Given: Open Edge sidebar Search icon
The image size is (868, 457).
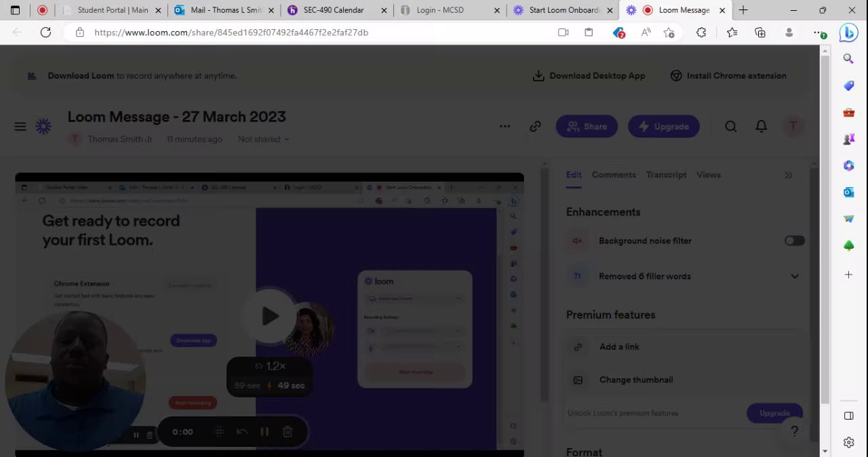Looking at the screenshot, I should [848, 59].
